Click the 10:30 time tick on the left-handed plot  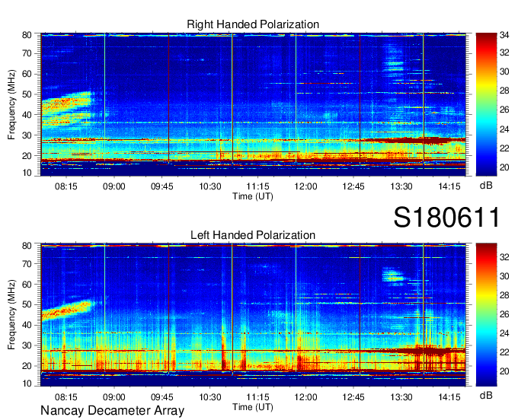[209, 397]
